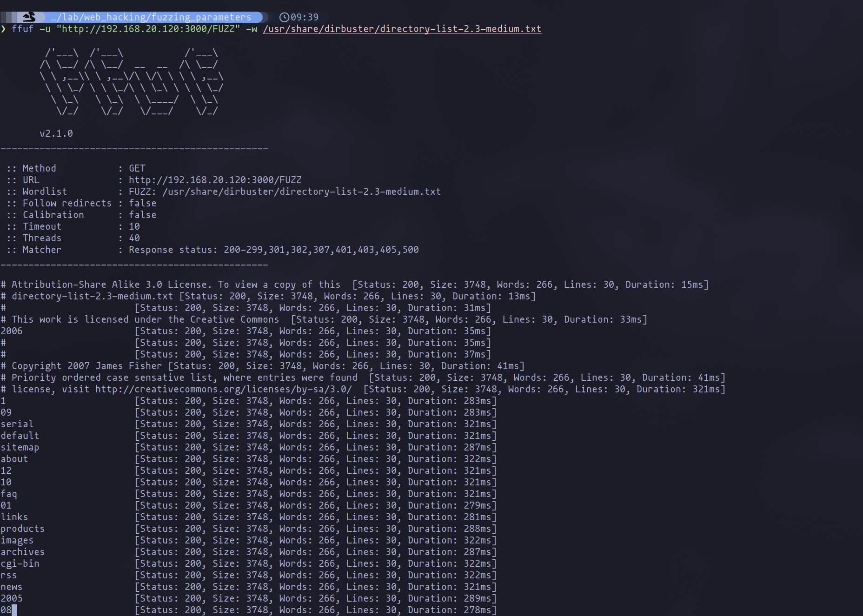Click the terminal cursor after 08
The image size is (863, 616).
[14, 610]
